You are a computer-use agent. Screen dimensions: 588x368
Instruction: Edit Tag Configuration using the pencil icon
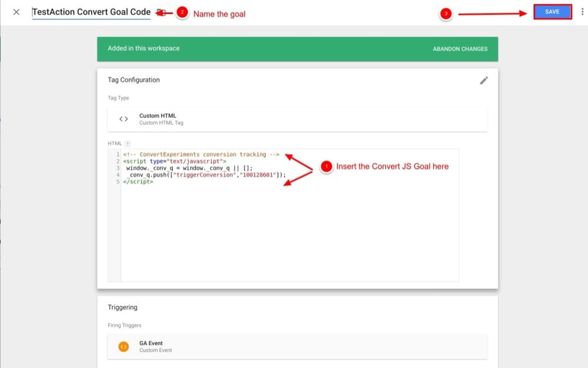(x=484, y=81)
